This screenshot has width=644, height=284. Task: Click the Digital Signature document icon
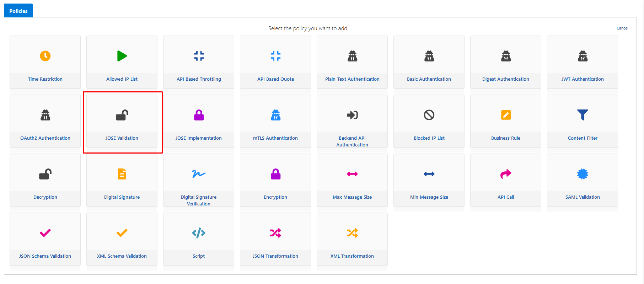(x=122, y=174)
